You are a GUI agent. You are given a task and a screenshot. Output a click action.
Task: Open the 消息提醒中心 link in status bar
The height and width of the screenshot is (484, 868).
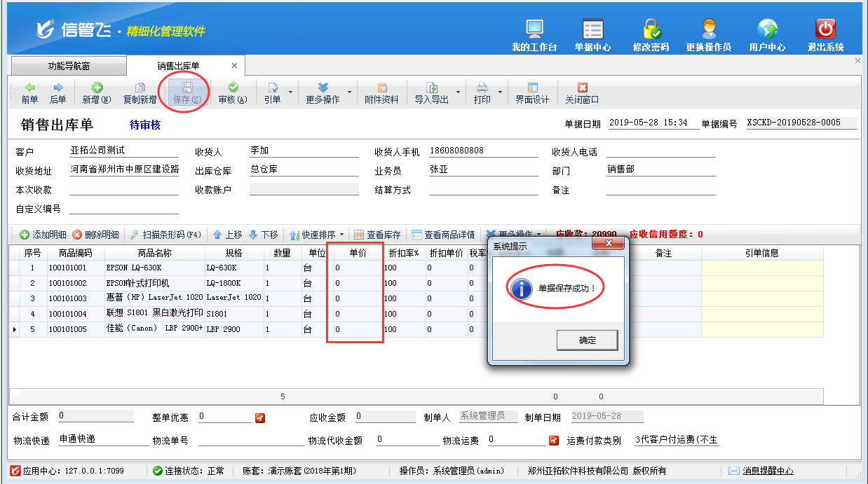(768, 471)
